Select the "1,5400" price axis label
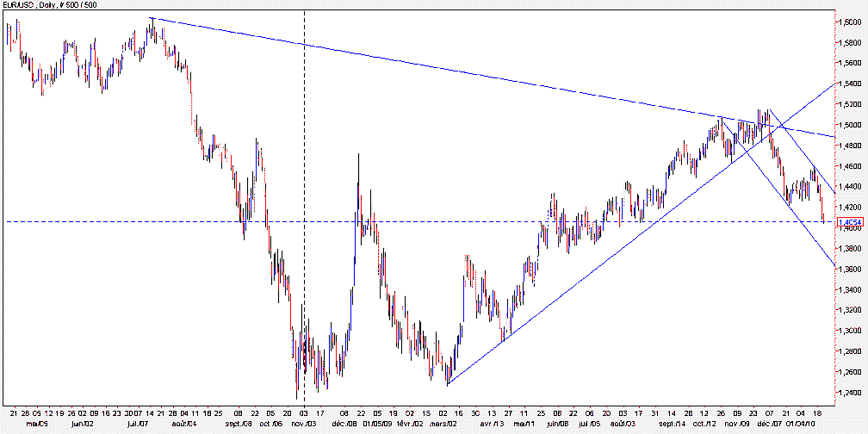The image size is (868, 434). point(850,84)
